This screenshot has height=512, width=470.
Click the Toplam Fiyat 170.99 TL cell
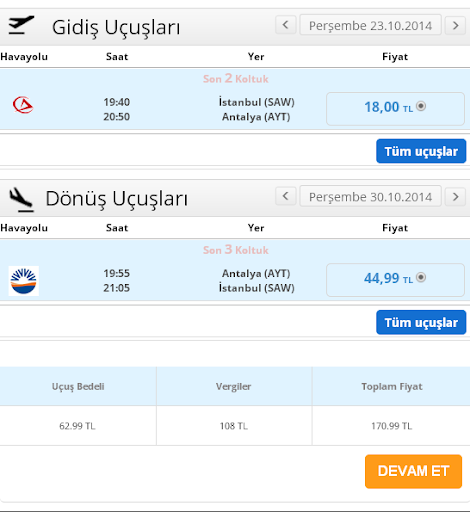coord(391,426)
